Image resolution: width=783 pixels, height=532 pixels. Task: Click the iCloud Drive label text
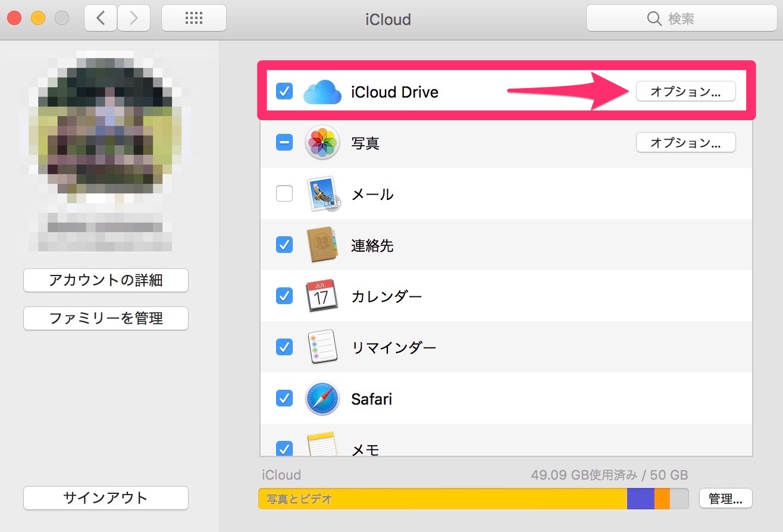tap(394, 92)
